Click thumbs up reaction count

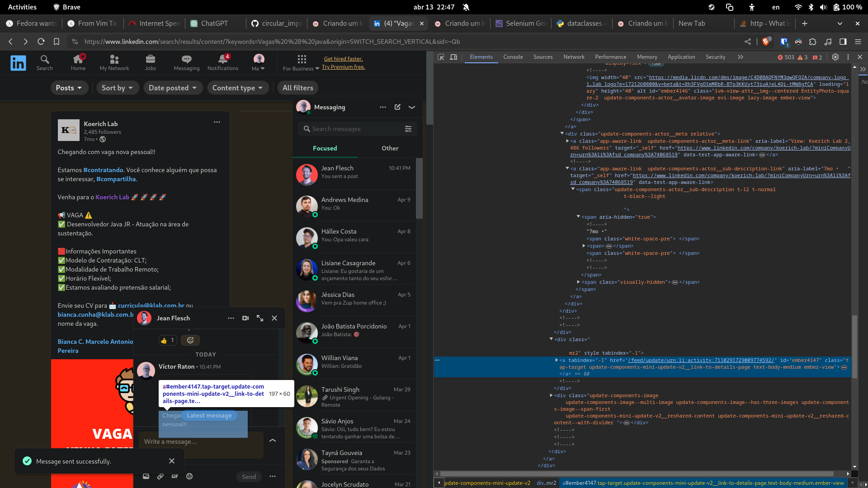click(168, 340)
